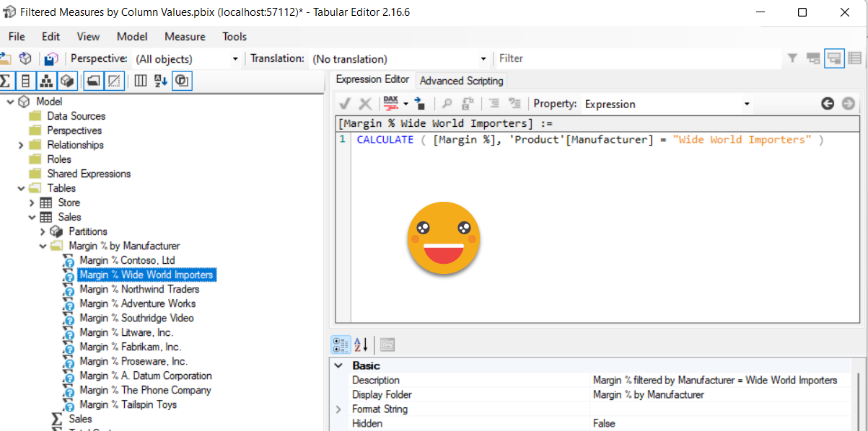Click the DAX Formatter icon
Image resolution: width=868 pixels, height=431 pixels.
coord(391,104)
